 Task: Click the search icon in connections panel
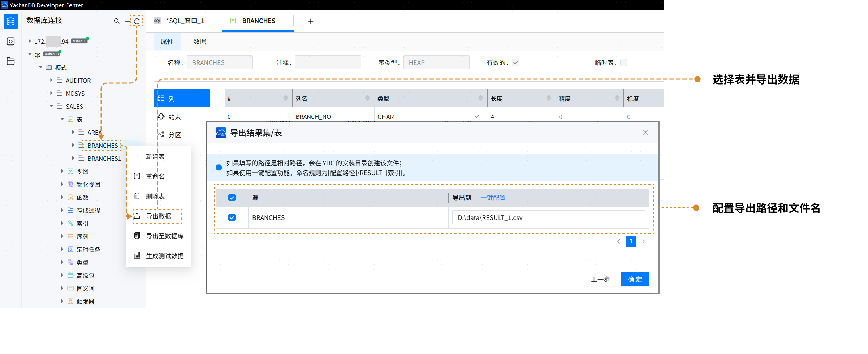coord(116,21)
